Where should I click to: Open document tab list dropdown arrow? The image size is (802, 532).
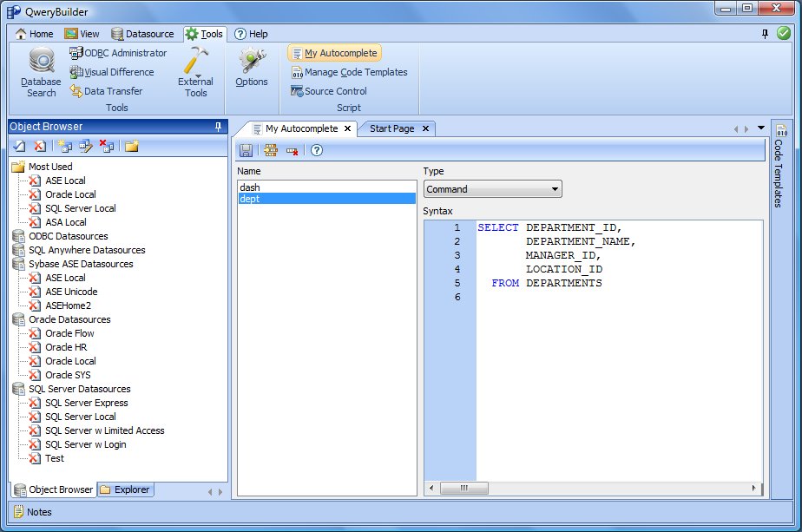(x=761, y=128)
